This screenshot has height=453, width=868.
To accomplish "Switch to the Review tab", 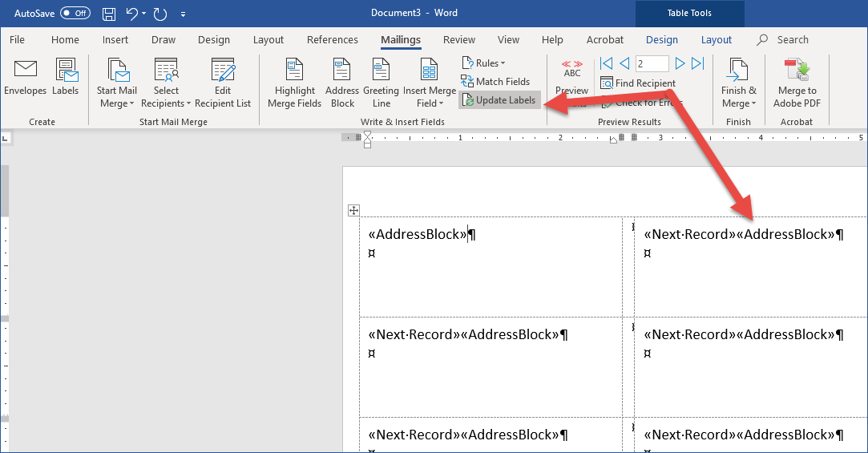I will [x=459, y=40].
